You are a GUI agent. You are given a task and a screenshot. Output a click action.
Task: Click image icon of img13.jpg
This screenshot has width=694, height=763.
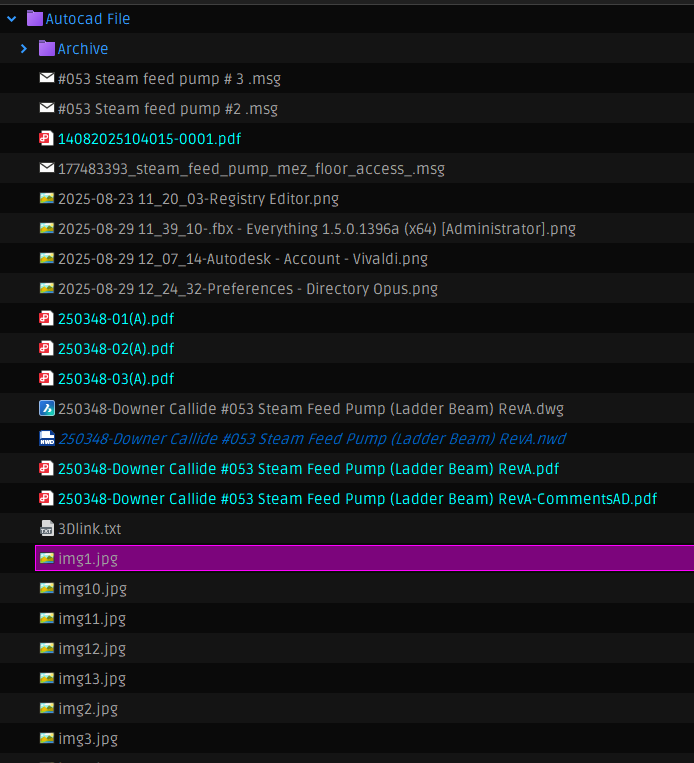47,678
